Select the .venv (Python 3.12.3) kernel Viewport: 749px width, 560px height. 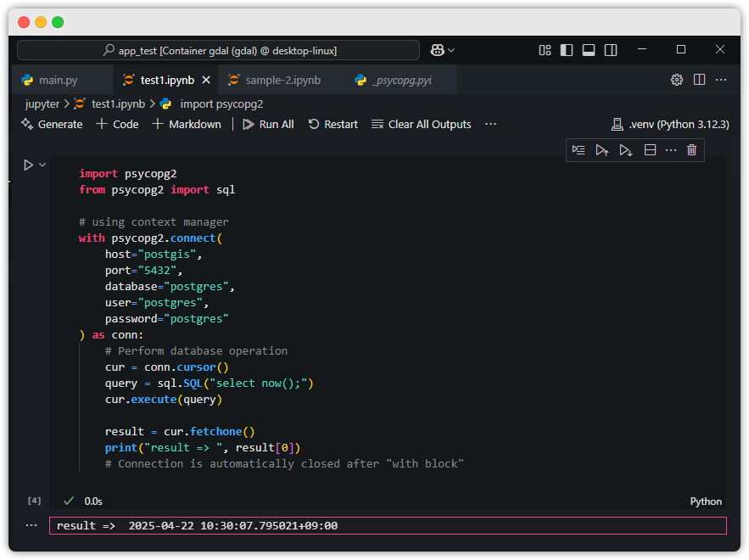click(x=670, y=124)
